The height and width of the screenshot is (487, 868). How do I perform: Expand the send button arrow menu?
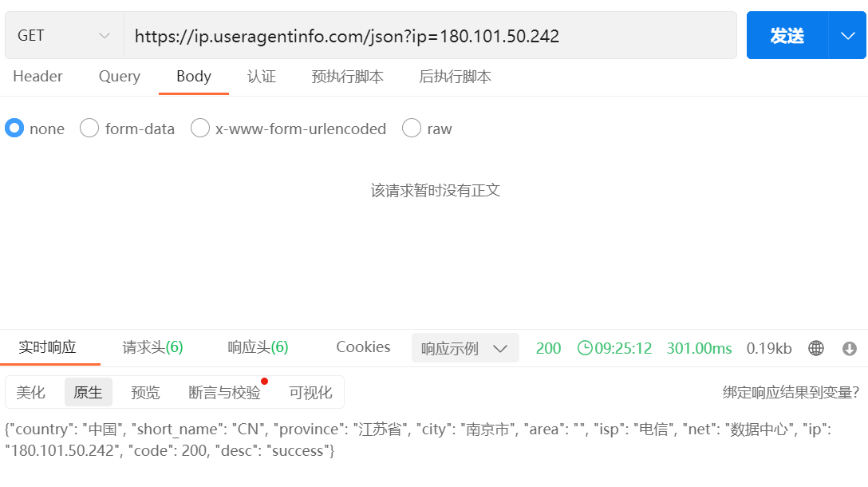847,35
